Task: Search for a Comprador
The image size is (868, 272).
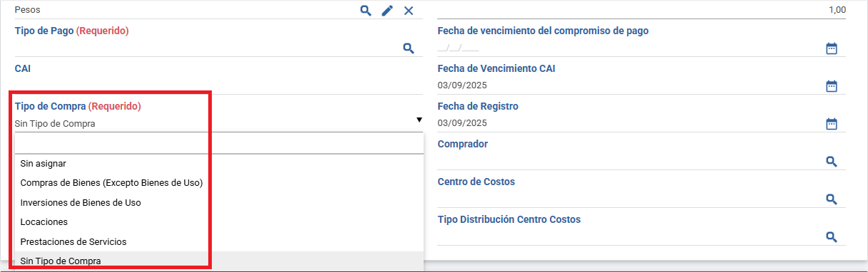Action: pos(831,162)
